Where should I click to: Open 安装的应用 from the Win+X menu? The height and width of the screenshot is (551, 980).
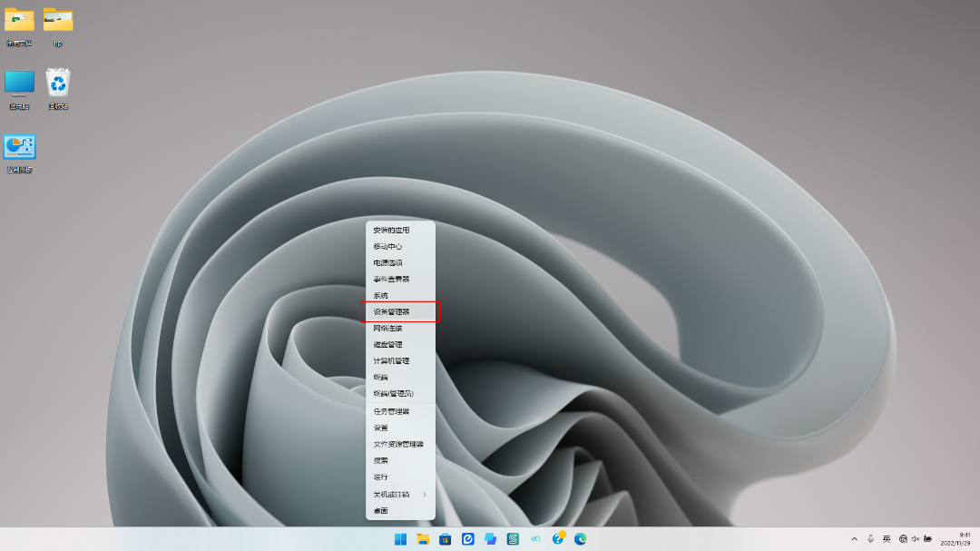400,231
